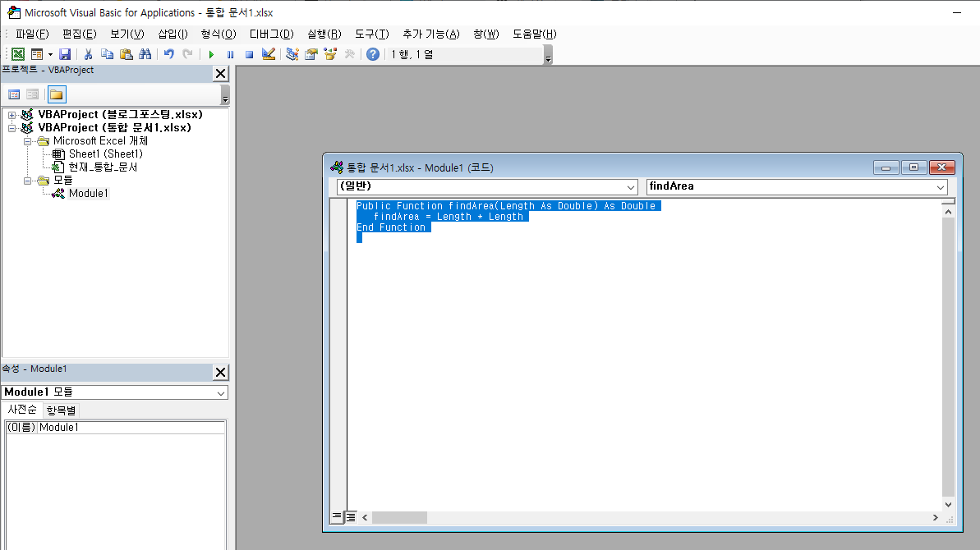Image resolution: width=980 pixels, height=550 pixels.
Task: Select VBAProject (블로그포스팅.xlsx) project
Action: pyautogui.click(x=120, y=115)
